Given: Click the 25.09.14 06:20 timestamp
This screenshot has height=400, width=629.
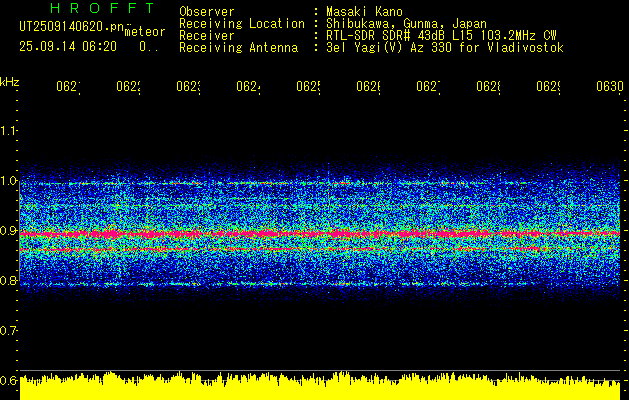Looking at the screenshot, I should [68, 47].
